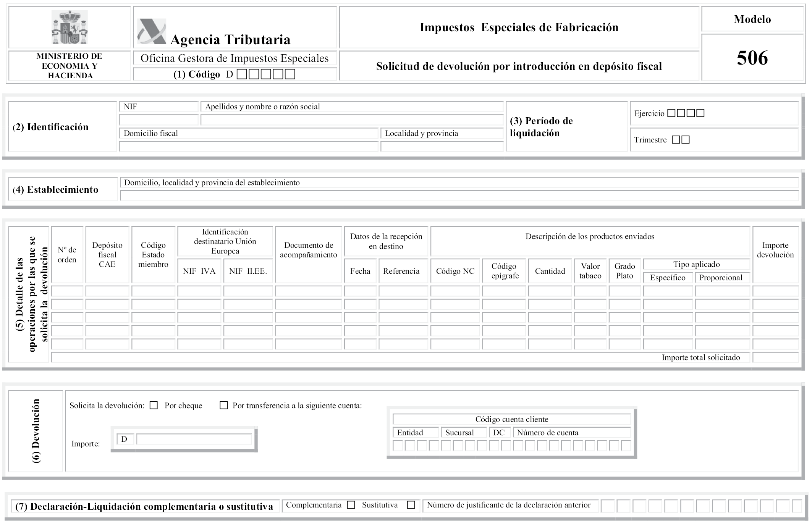The image size is (812, 530).
Task: Click the Datos de la recepción en destino header
Action: point(386,241)
